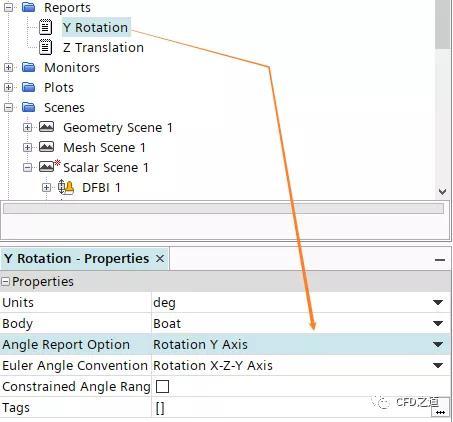Click the Reports folder icon
The height and width of the screenshot is (422, 453).
pyautogui.click(x=28, y=7)
